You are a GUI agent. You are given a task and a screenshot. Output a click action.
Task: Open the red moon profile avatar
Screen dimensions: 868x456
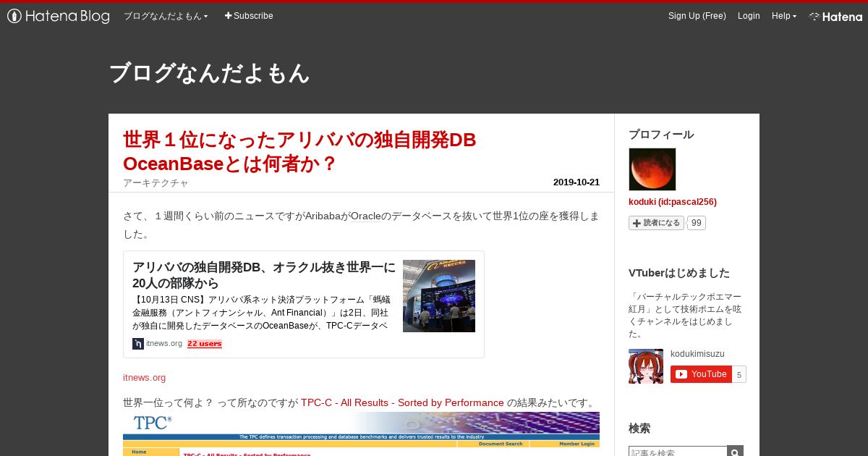point(652,169)
